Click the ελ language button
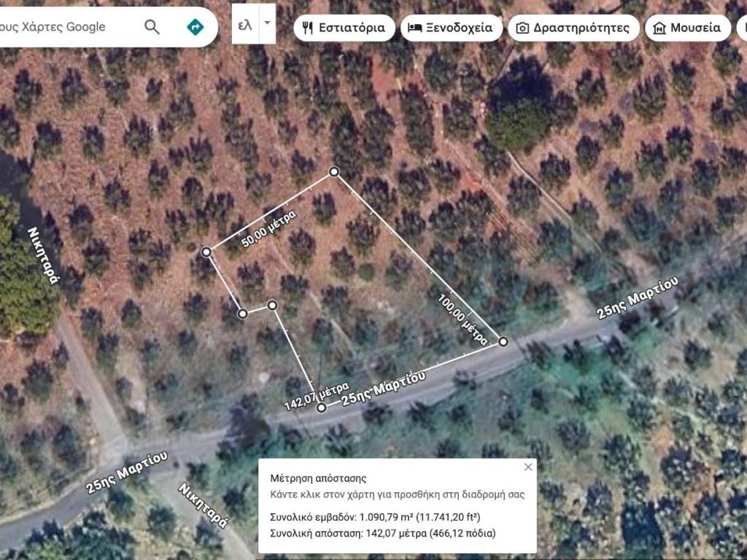The width and height of the screenshot is (747, 560). (245, 24)
